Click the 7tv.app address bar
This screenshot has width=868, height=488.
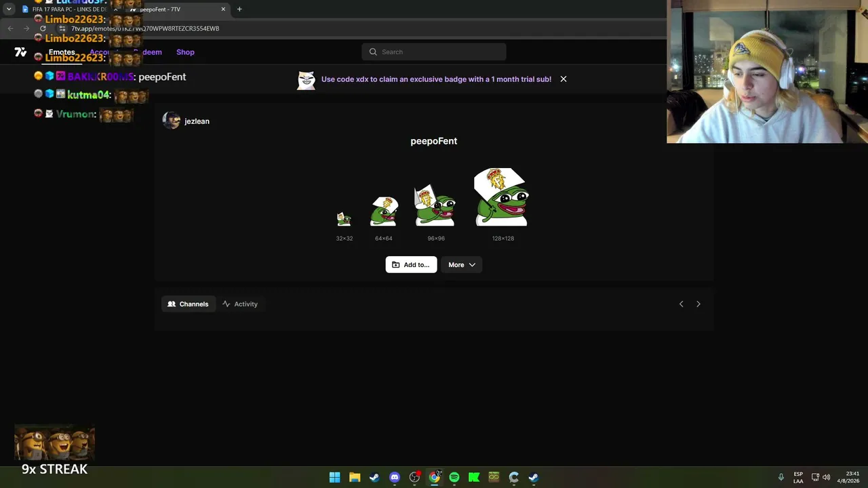[x=359, y=28]
